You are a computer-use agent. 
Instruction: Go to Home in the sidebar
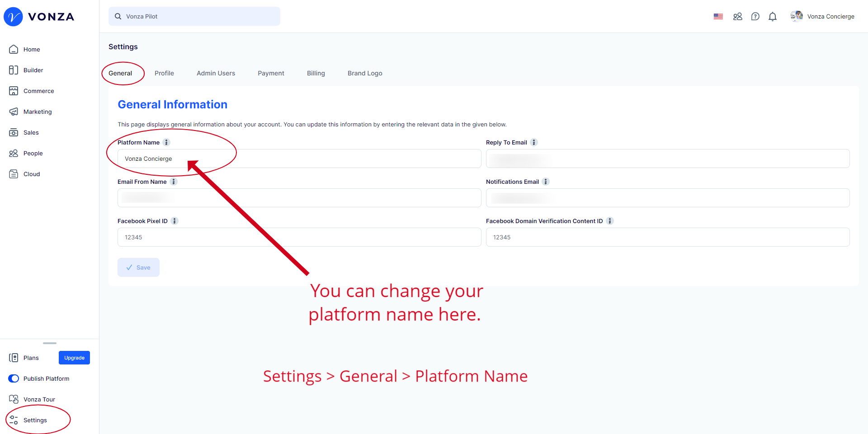[x=32, y=49]
